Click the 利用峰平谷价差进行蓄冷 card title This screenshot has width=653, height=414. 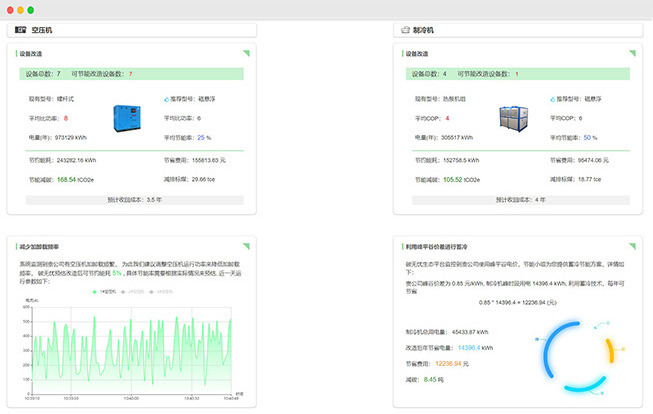[x=436, y=247]
